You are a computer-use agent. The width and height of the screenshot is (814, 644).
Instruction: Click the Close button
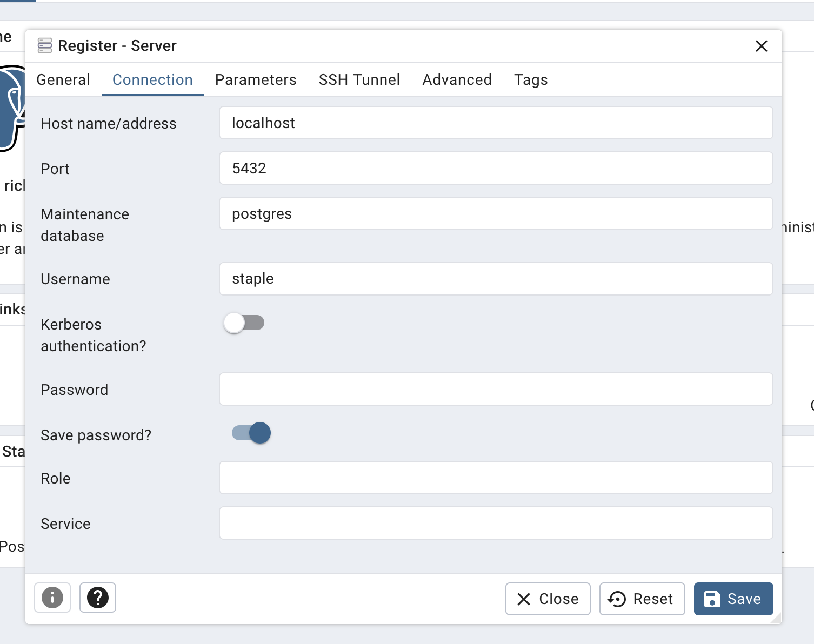click(548, 599)
